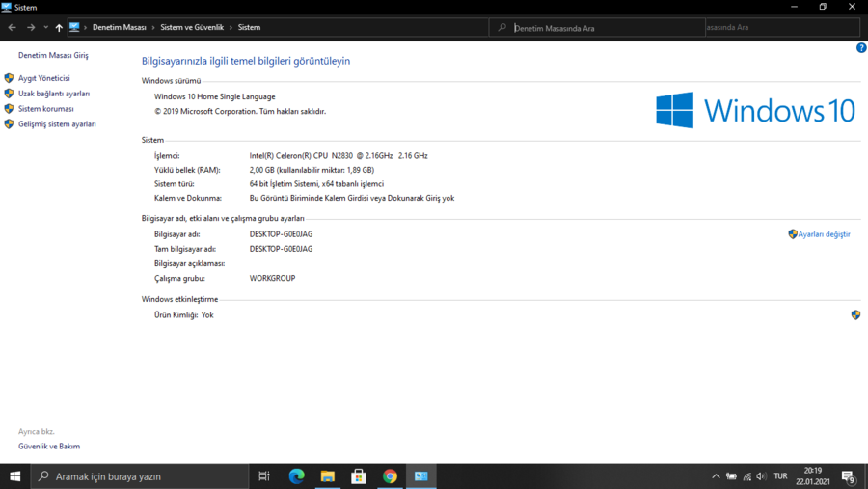Go up one level with Up arrow
Image resolution: width=868 pixels, height=489 pixels.
(59, 27)
